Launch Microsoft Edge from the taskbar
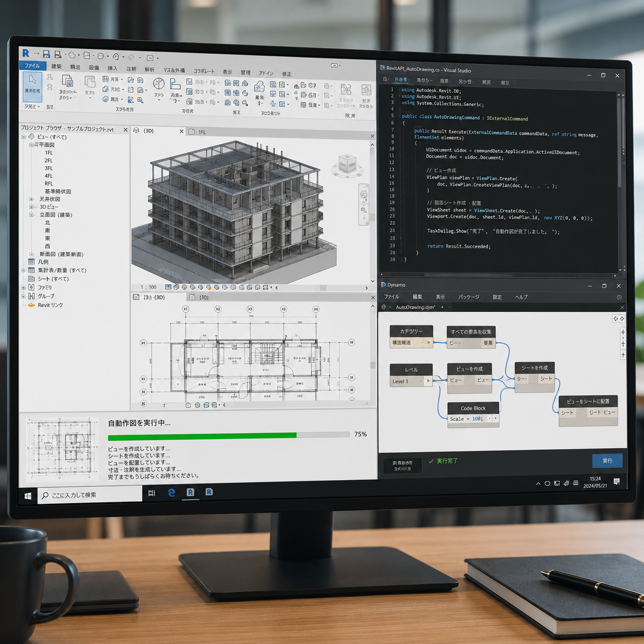 172,493
